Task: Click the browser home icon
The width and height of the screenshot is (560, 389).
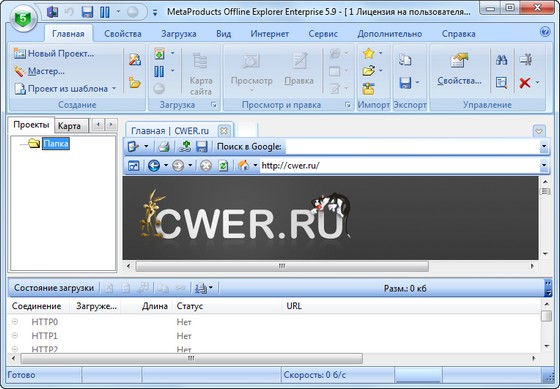Action: point(244,165)
